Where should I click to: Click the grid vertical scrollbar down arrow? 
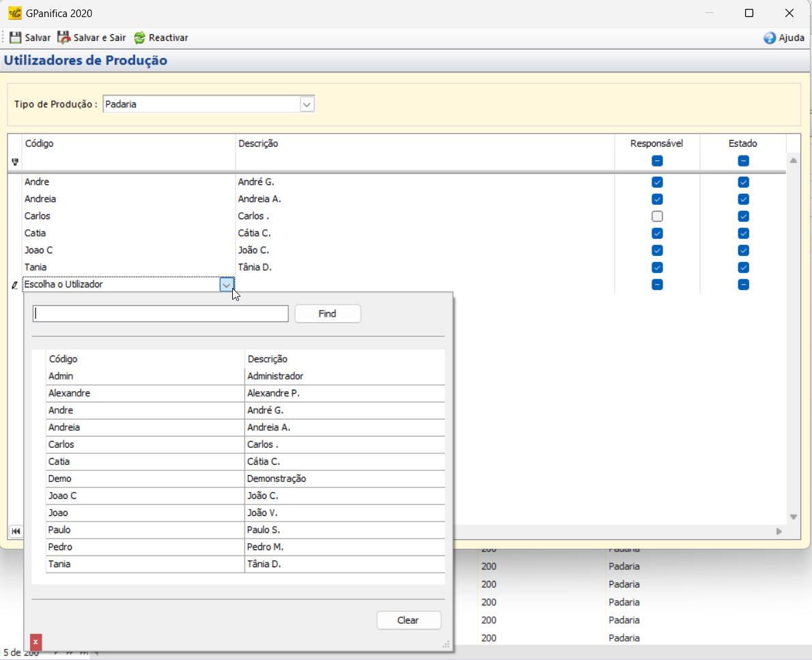point(793,517)
